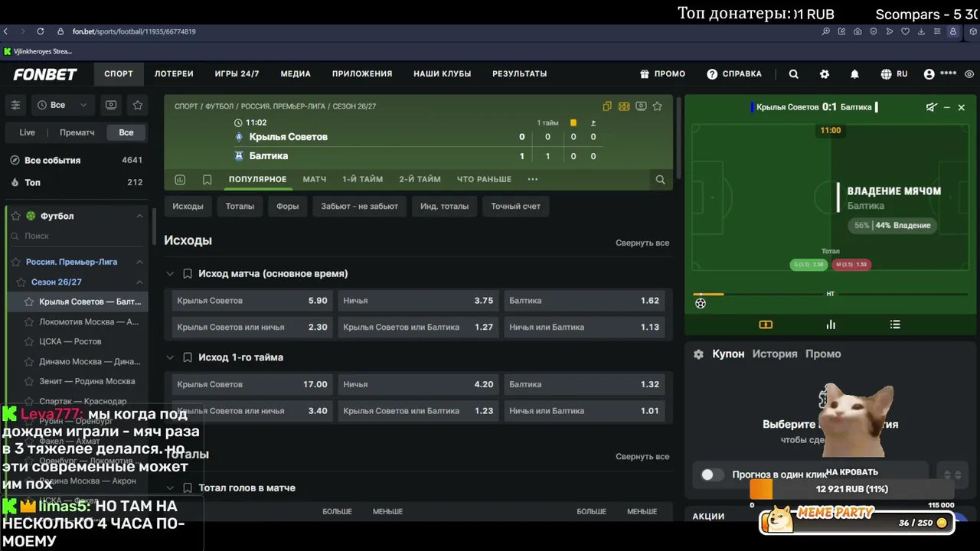Switch to the 1-й тайм tab
980x551 pixels.
pyautogui.click(x=362, y=180)
